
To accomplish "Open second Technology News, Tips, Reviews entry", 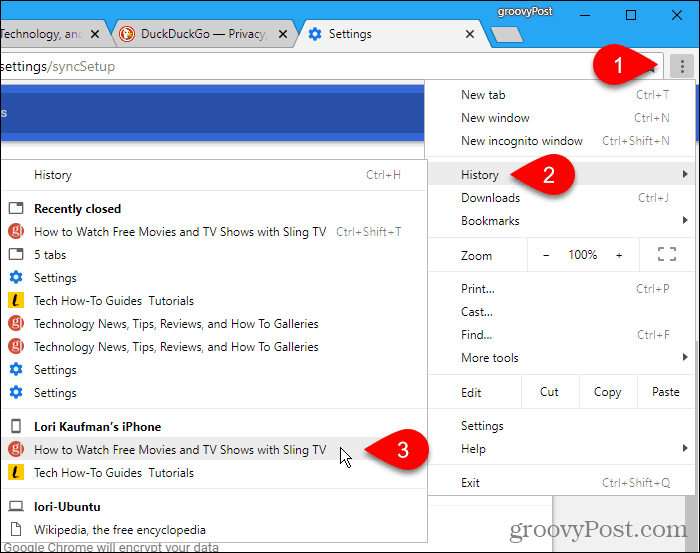I will coord(214,347).
